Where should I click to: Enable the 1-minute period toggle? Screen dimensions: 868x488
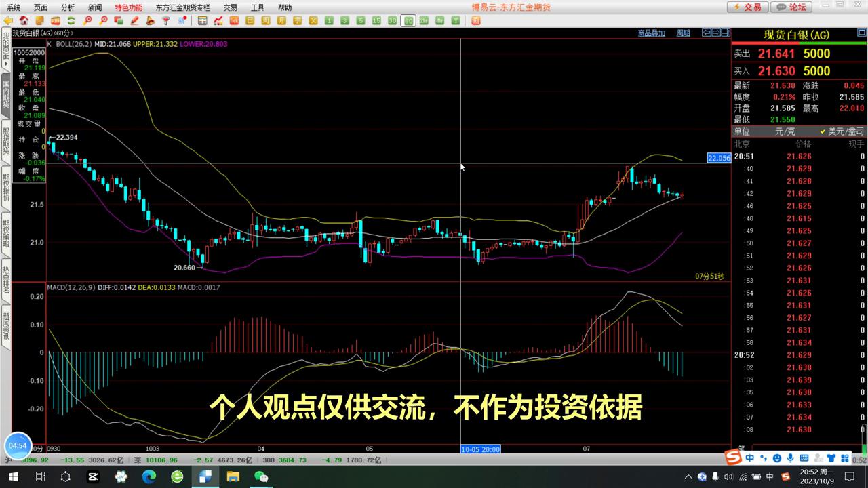(x=329, y=21)
